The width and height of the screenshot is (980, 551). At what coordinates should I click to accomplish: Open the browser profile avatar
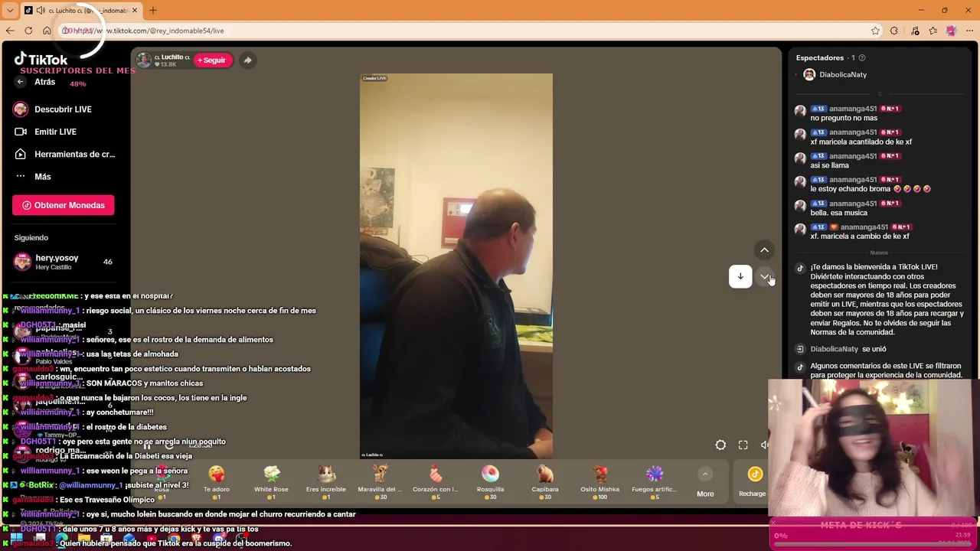click(x=951, y=31)
